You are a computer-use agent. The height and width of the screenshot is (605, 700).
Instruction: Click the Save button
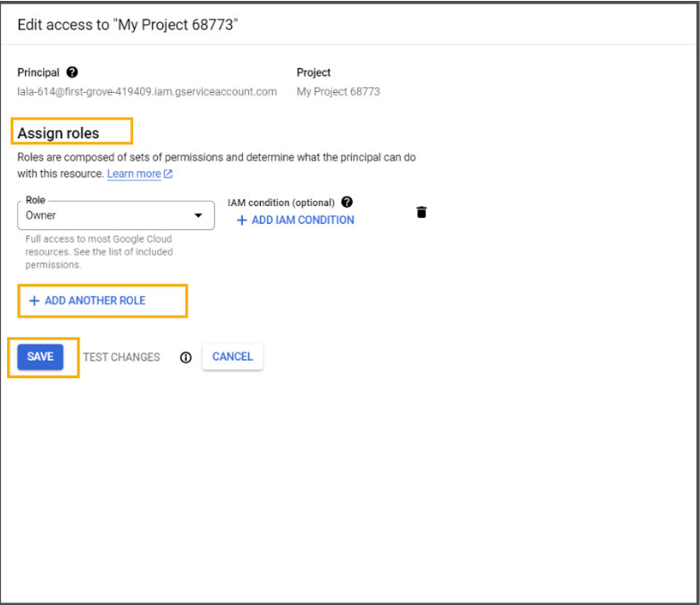[40, 357]
